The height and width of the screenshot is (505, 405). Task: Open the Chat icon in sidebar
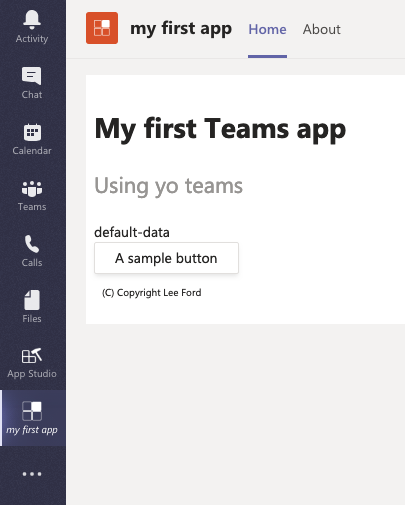click(x=32, y=76)
